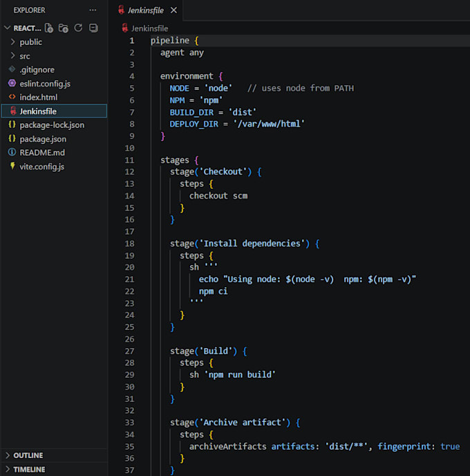This screenshot has width=470, height=476.
Task: Click the New File icon in Explorer
Action: 49,28
